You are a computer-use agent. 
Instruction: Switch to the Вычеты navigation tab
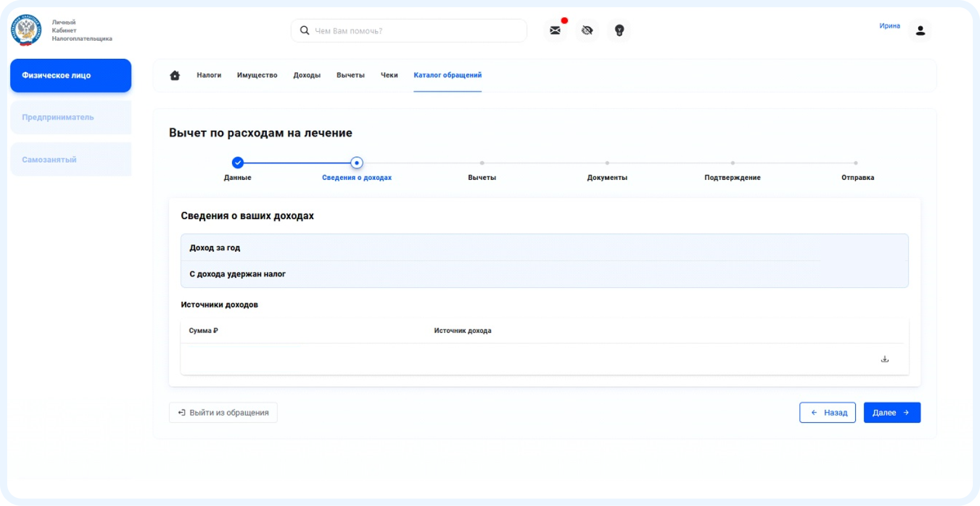point(350,75)
